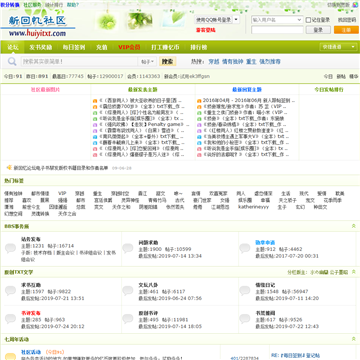Click the speech bubble icon beside 原创书评

click(x=128, y=318)
